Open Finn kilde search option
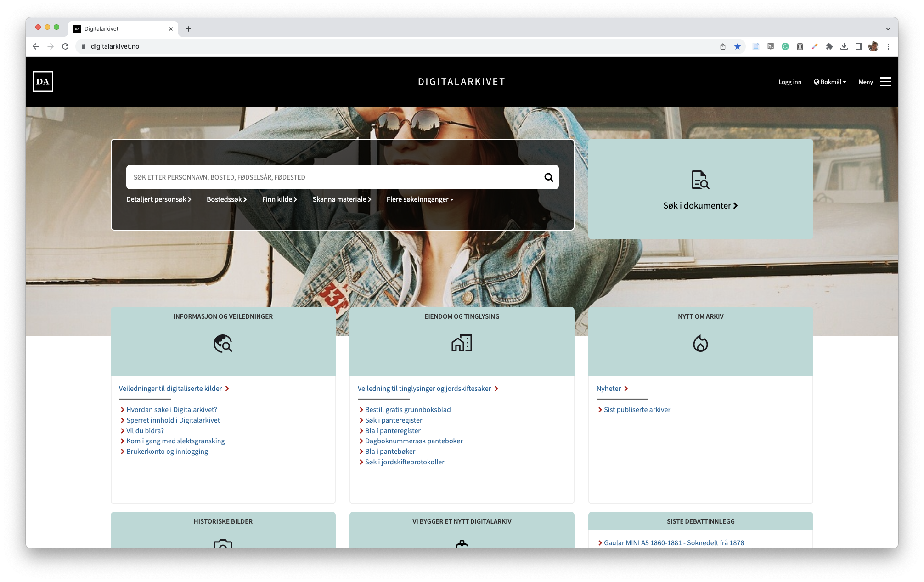The image size is (924, 582). [279, 199]
